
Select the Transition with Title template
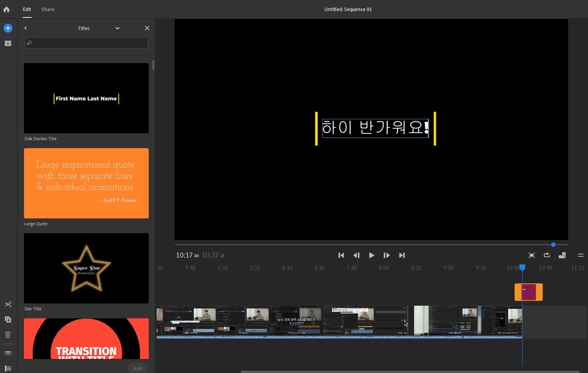coord(86,338)
